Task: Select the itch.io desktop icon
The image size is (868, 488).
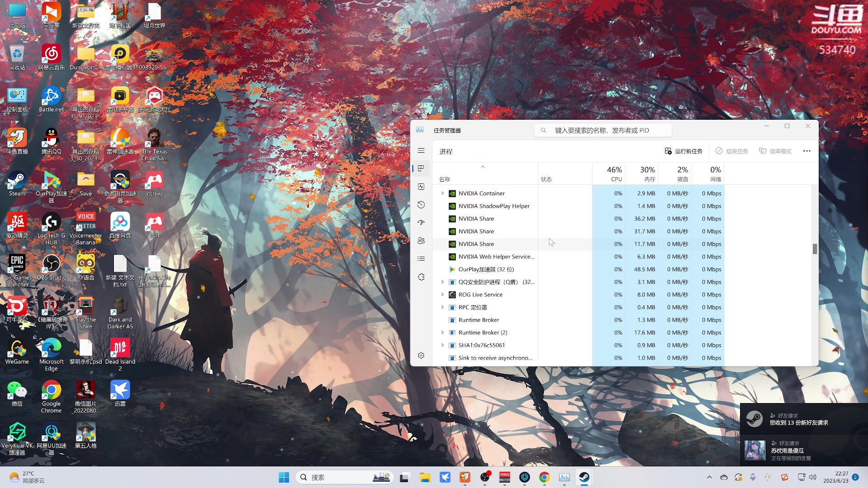Action: (x=155, y=183)
